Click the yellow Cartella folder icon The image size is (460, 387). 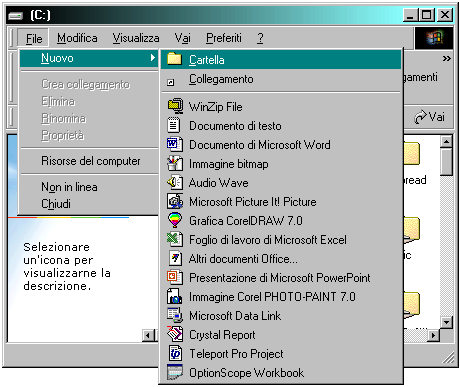(x=174, y=59)
